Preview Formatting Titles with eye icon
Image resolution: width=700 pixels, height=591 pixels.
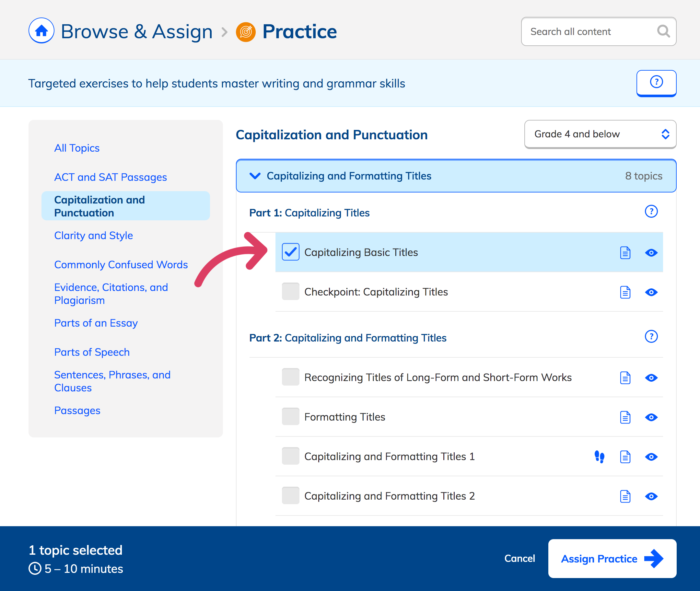click(x=651, y=417)
